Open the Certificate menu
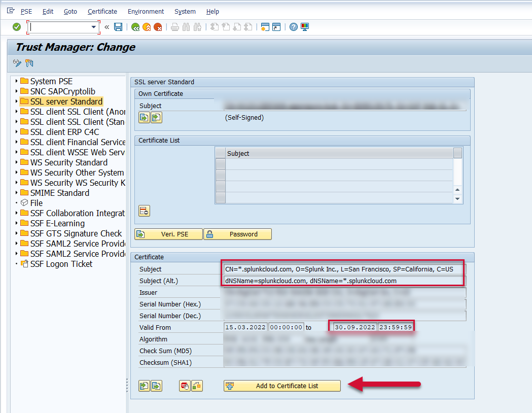The height and width of the screenshot is (413, 532). pos(102,11)
